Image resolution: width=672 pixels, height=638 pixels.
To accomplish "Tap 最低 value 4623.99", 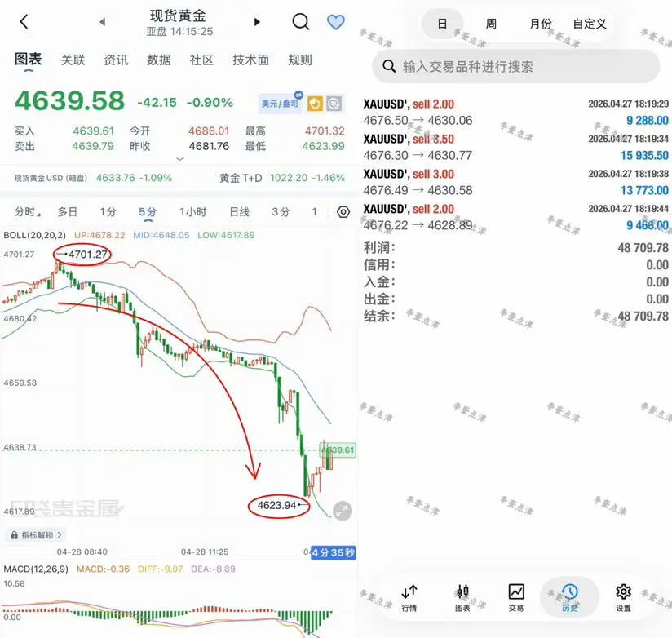I will point(323,146).
